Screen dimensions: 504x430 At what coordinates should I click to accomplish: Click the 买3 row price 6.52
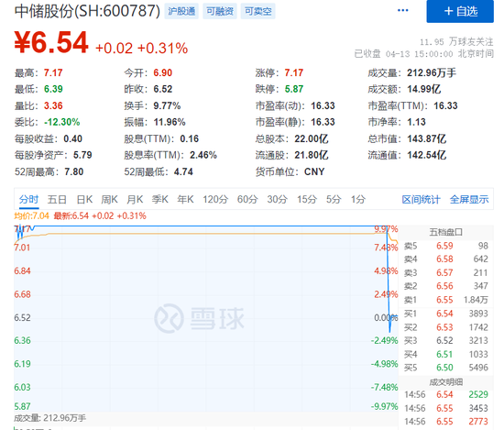[x=444, y=340]
